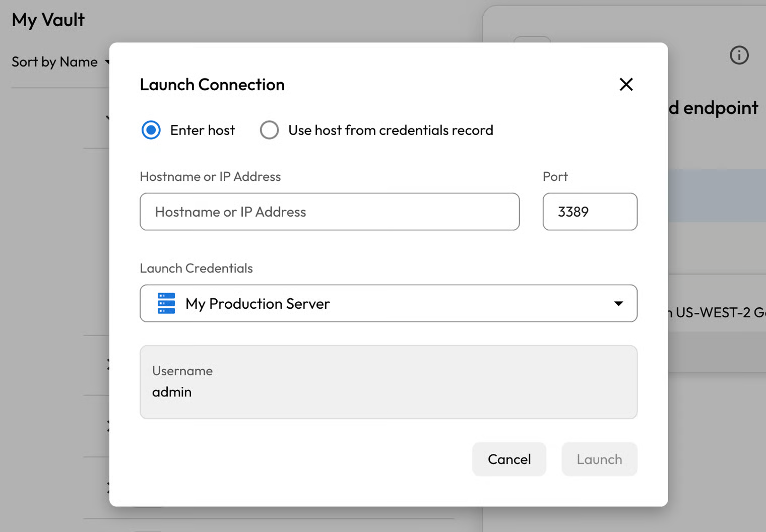766x532 pixels.
Task: Open the Launch Credentials dropdown
Action: point(388,303)
